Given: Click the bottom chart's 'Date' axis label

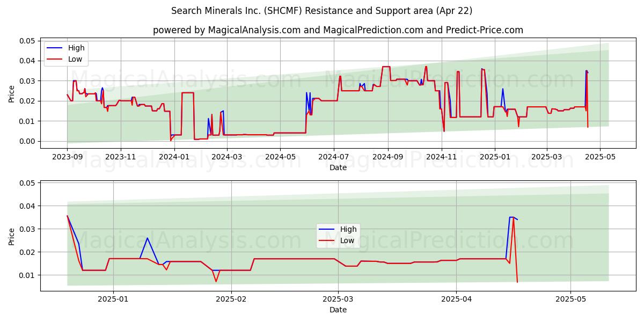Looking at the screenshot, I should click(x=338, y=310).
